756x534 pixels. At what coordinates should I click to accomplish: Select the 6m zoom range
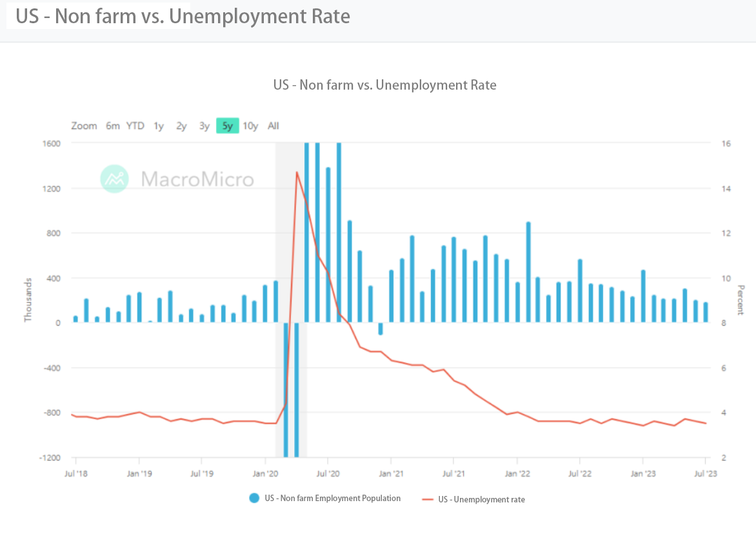point(113,126)
